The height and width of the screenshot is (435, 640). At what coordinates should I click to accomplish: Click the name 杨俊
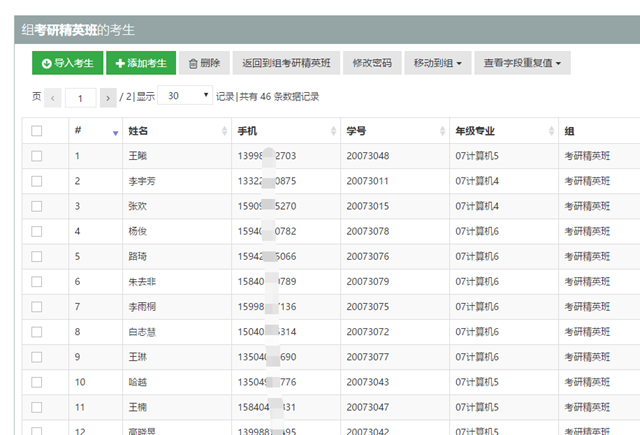click(x=138, y=231)
